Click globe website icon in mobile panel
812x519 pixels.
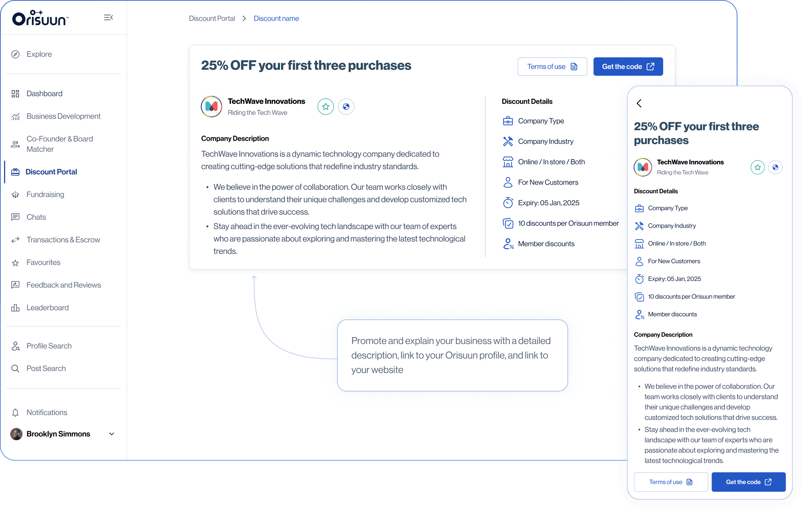(775, 167)
